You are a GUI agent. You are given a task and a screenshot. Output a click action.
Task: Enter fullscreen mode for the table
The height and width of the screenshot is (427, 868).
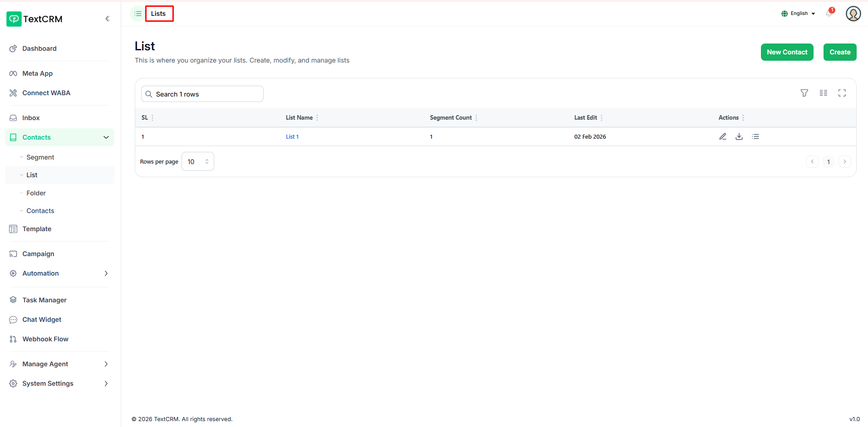pyautogui.click(x=842, y=93)
